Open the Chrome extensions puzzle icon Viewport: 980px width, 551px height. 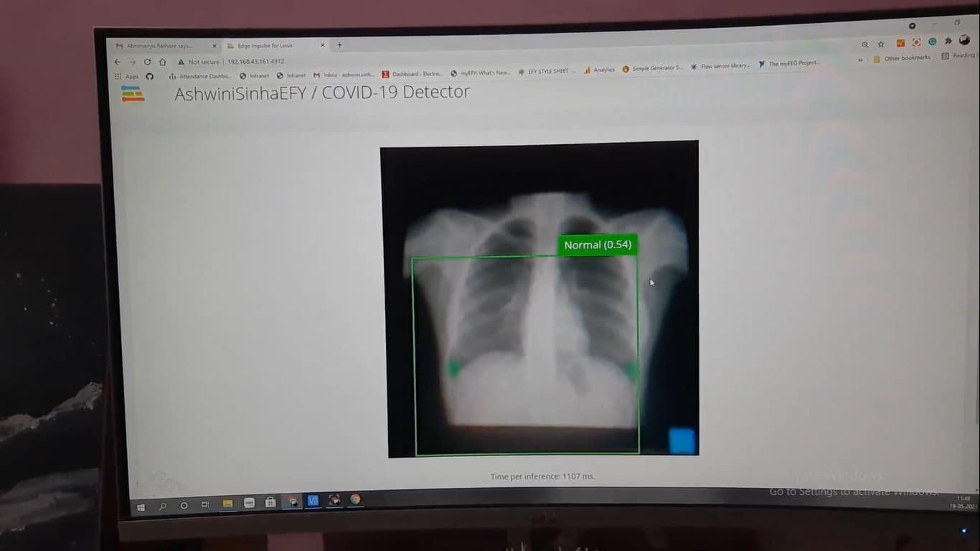click(948, 42)
